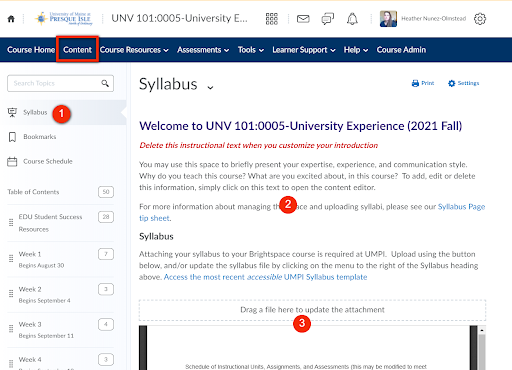Open the Syllabus Page tip sheet link
The height and width of the screenshot is (370, 512).
pyautogui.click(x=461, y=207)
